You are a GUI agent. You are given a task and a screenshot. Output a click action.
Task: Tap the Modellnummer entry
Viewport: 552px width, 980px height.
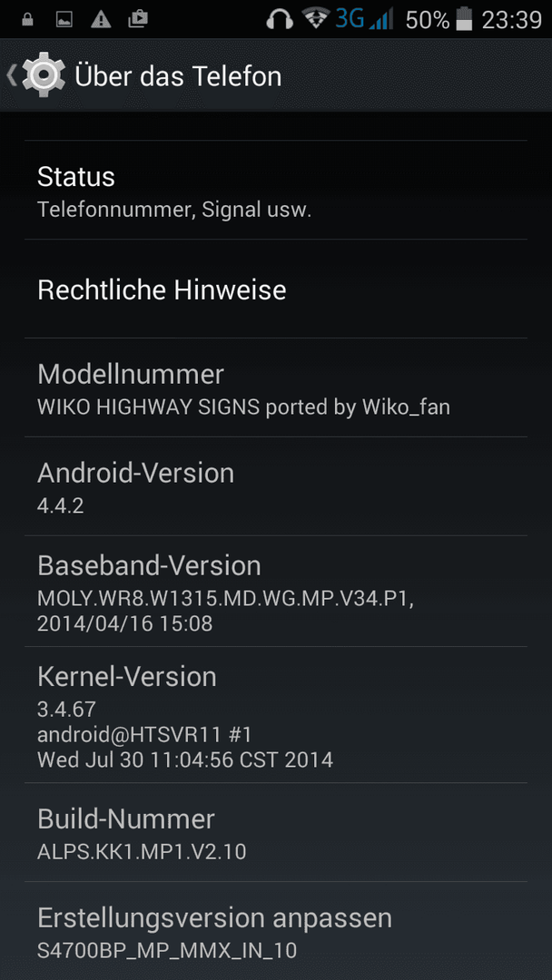tap(276, 387)
